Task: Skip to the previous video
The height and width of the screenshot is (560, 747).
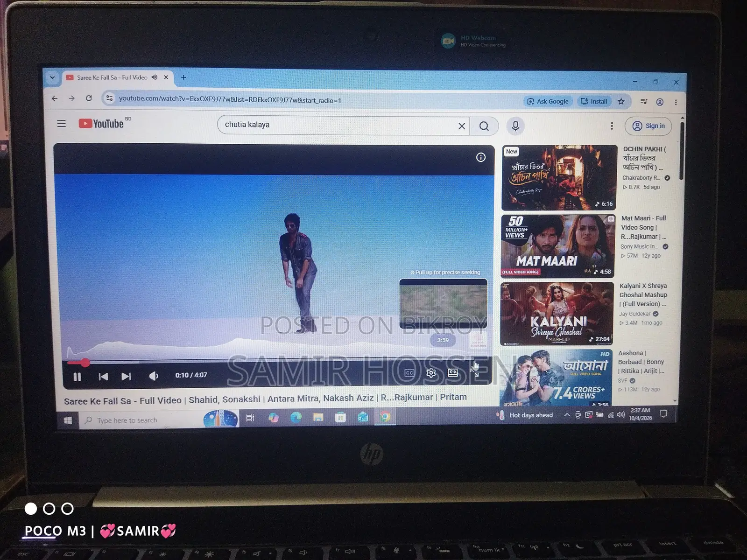Action: [103, 376]
